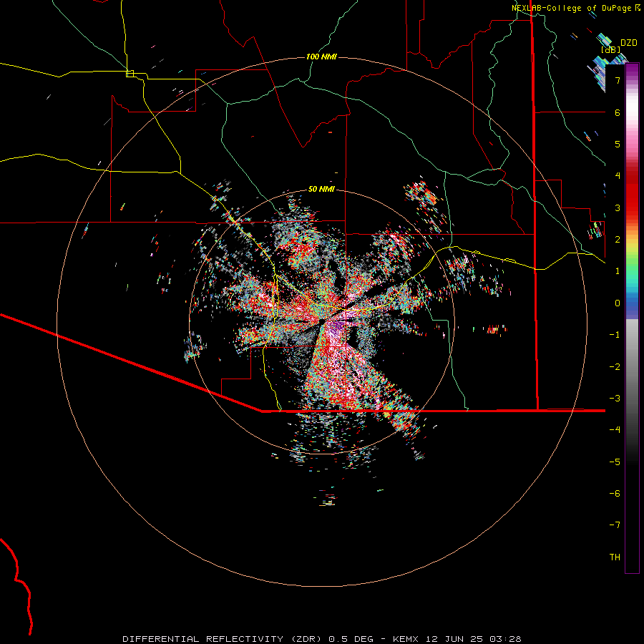The image size is (644, 644).
Task: Click the [dB] unit label
Action: pyautogui.click(x=611, y=49)
